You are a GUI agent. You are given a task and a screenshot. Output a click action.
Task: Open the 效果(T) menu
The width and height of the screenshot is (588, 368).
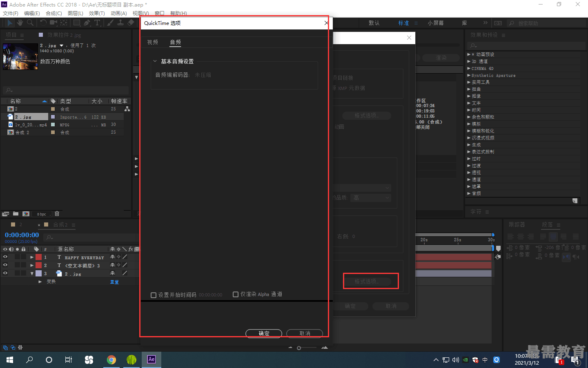[97, 13]
